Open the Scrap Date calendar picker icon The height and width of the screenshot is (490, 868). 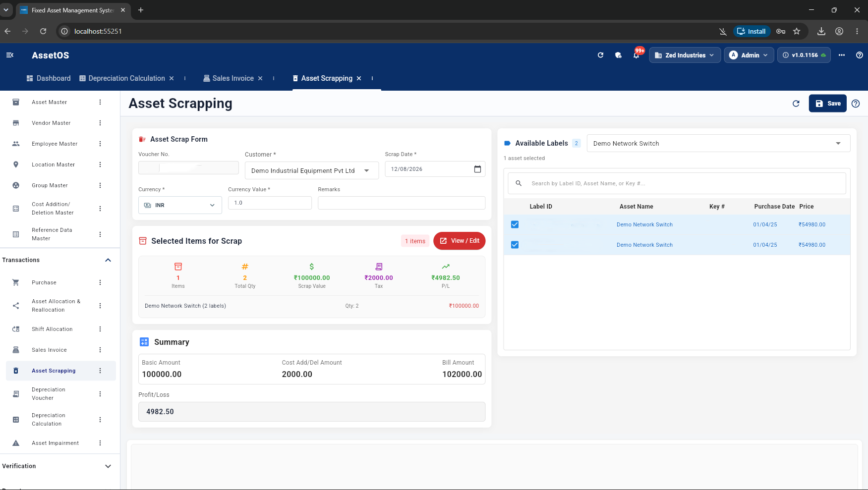[x=477, y=169]
